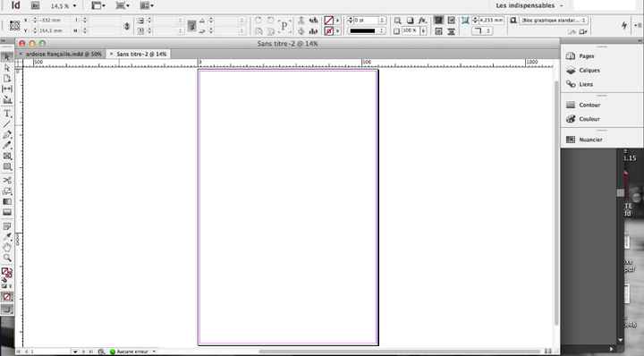The width and height of the screenshot is (644, 356).
Task: Click the stroke weight field (0 pt)
Action: coord(366,20)
